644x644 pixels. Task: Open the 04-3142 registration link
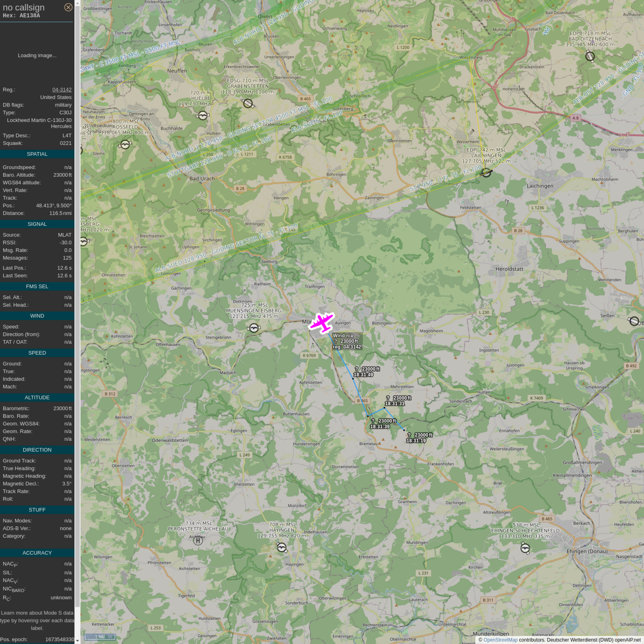point(62,89)
